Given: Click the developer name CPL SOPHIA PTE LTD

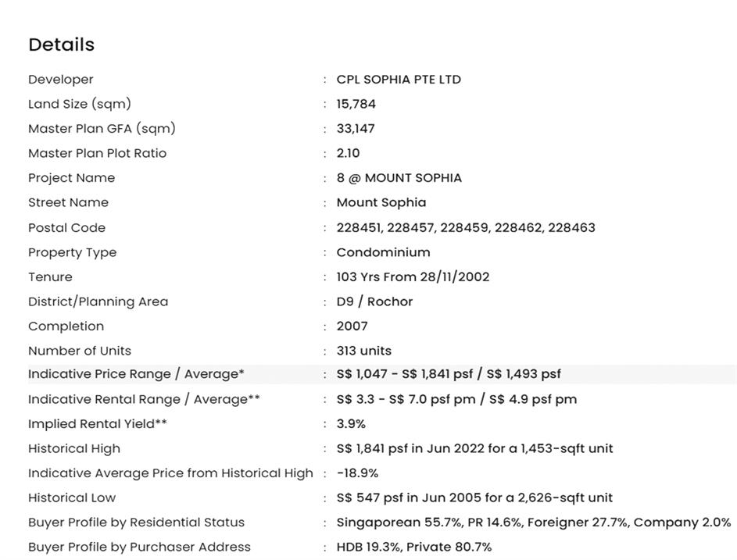Looking at the screenshot, I should 399,80.
